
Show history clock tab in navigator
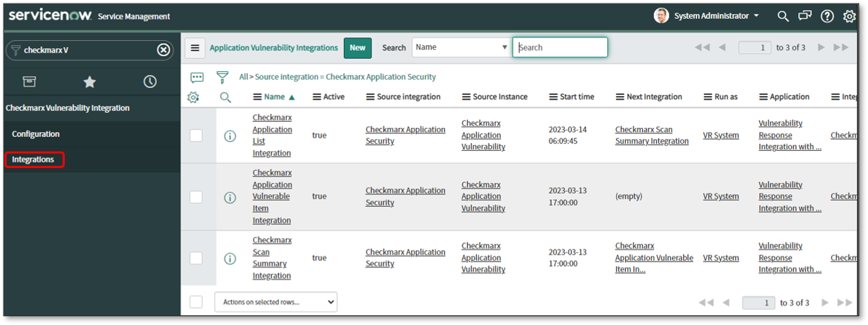tap(150, 82)
